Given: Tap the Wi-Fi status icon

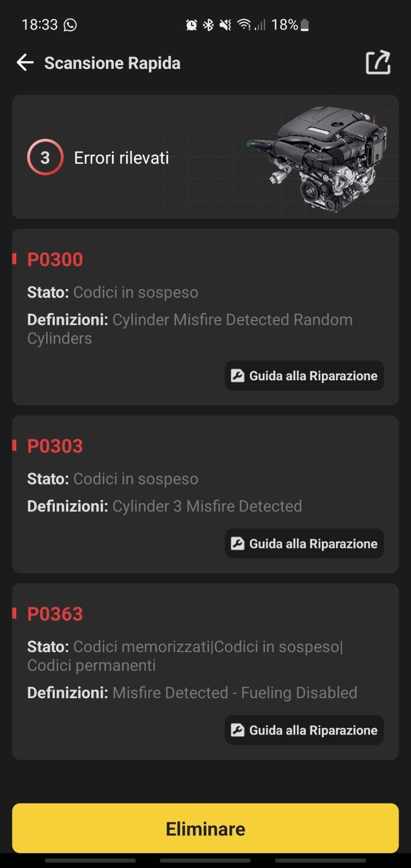Looking at the screenshot, I should tap(244, 25).
